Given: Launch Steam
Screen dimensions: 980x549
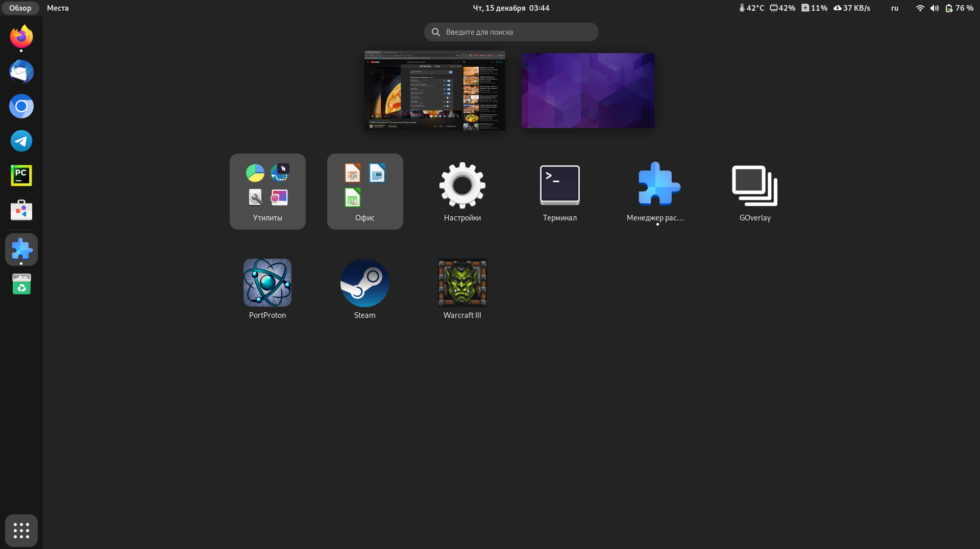Looking at the screenshot, I should point(365,289).
